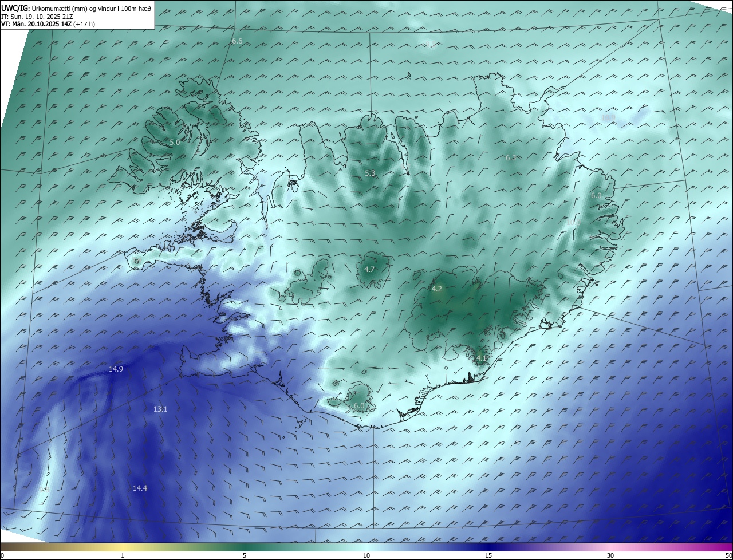Click the '13.1' value over the ocean
733x560 pixels.
[160, 409]
